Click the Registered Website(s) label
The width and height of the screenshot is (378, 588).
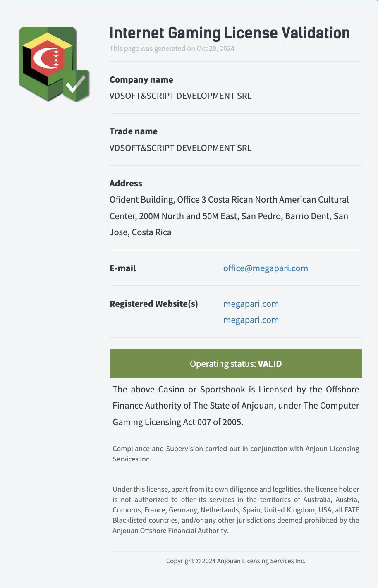point(154,304)
